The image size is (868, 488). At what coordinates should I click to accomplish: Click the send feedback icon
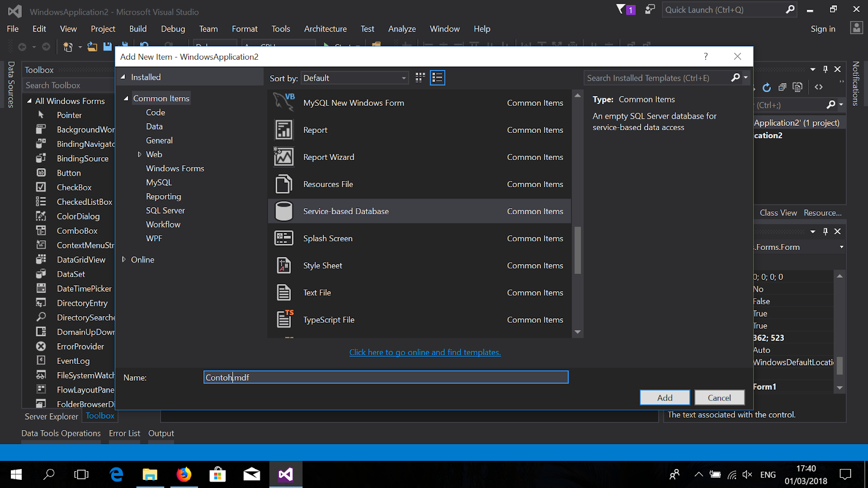click(x=649, y=9)
